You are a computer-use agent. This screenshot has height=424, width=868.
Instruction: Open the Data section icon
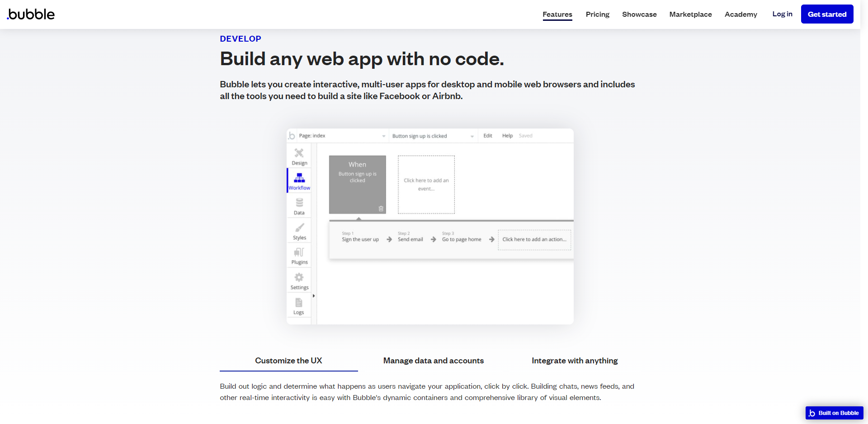(299, 202)
